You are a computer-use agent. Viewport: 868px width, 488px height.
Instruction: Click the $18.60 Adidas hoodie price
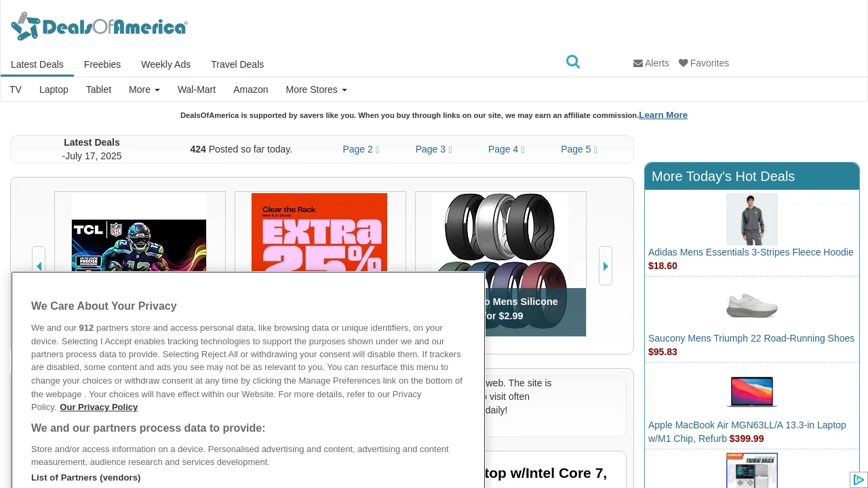[x=663, y=266]
